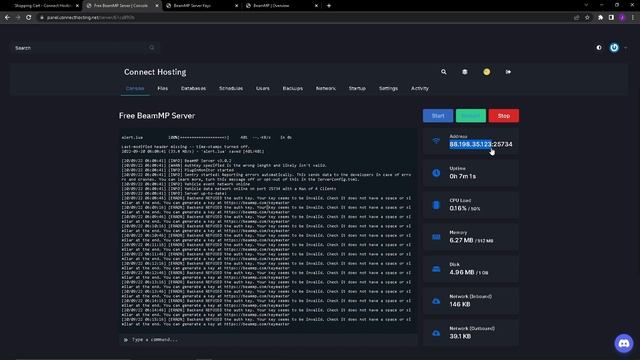Click the CPU Load value 0.16%

(x=458, y=209)
